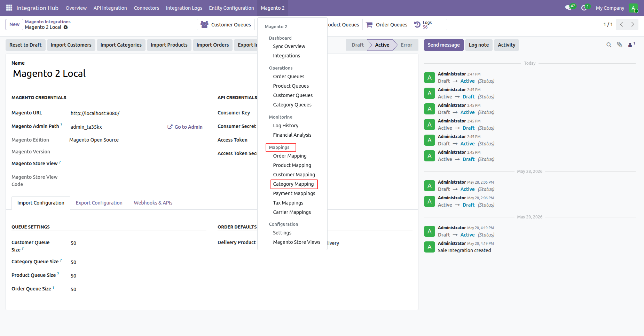Open Entity Configuration in navbar

231,8
